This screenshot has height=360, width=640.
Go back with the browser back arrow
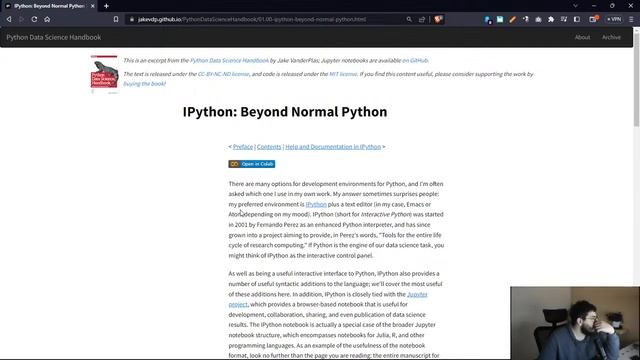pos(9,19)
